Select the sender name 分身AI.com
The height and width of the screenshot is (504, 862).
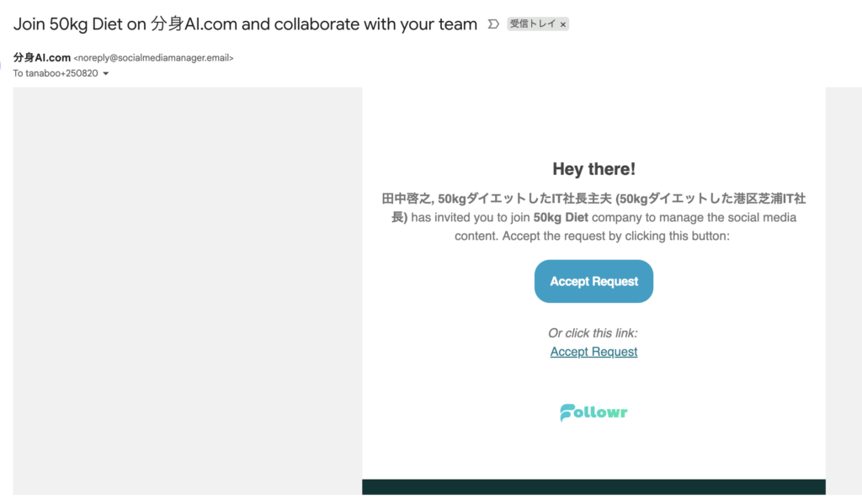coord(42,58)
